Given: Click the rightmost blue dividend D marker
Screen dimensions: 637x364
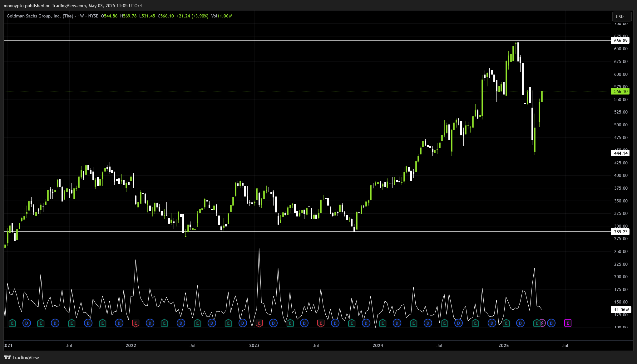Looking at the screenshot, I should click(x=551, y=323).
